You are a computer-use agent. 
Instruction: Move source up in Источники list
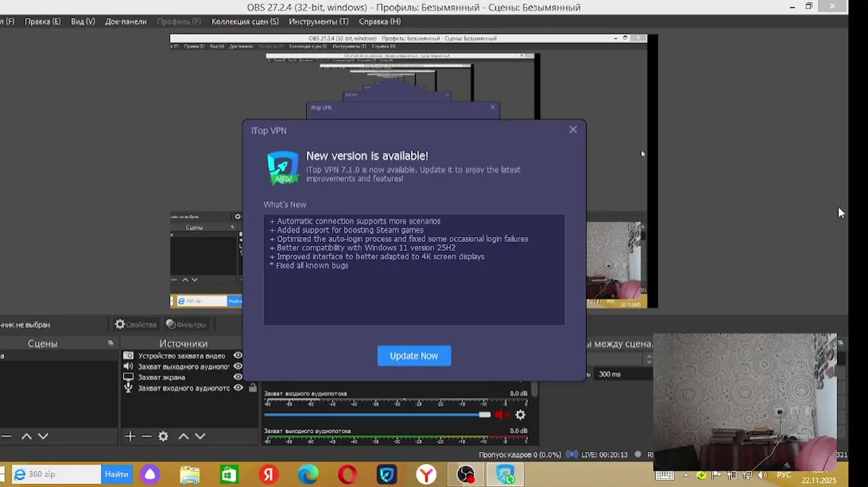pyautogui.click(x=183, y=437)
